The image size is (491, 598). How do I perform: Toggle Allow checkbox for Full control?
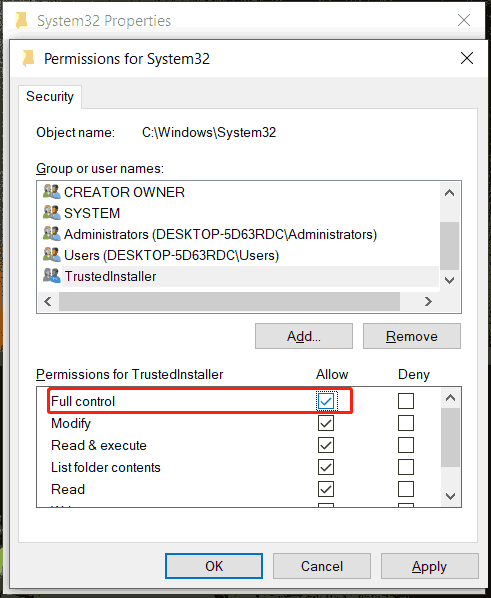pyautogui.click(x=326, y=401)
